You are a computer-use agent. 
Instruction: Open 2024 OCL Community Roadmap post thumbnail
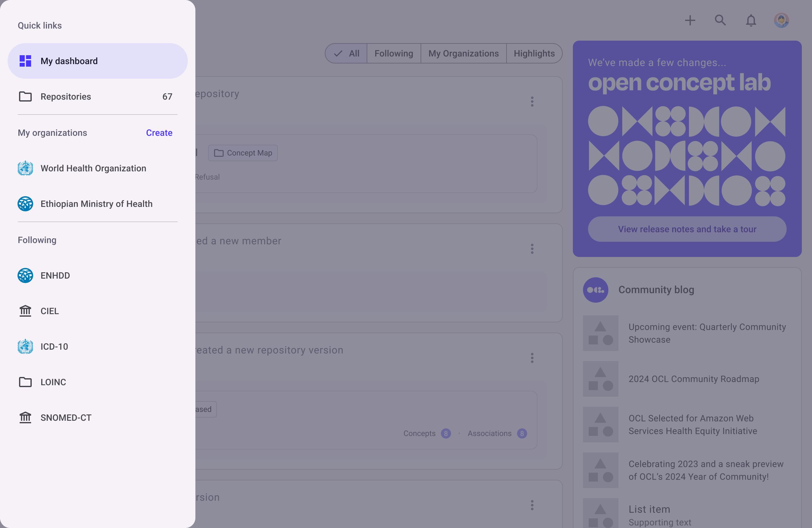point(600,379)
